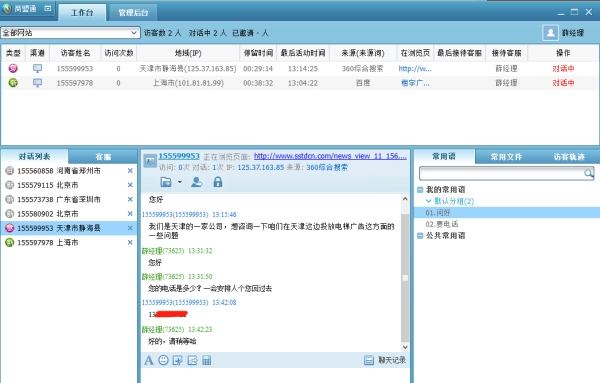The image size is (600, 383).
Task: Click the chat scrollbar down arrow
Action: pos(405,347)
